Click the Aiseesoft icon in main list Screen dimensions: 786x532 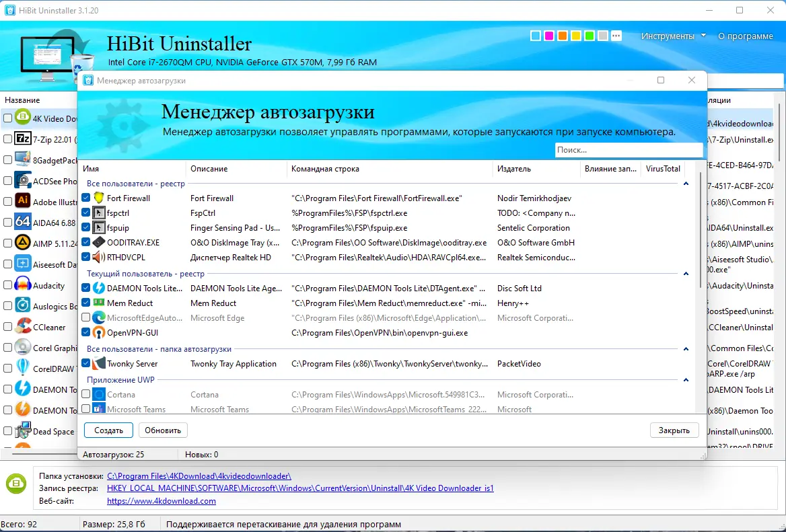pos(23,264)
